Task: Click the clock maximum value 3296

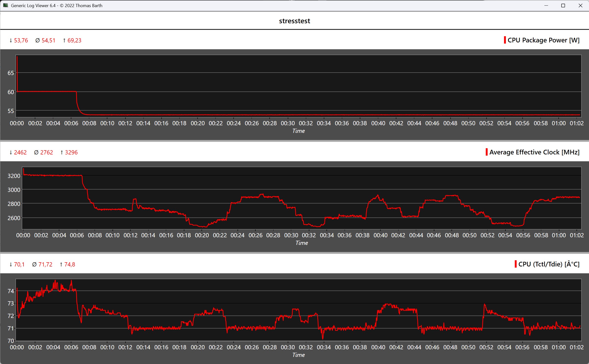Action: (71, 152)
